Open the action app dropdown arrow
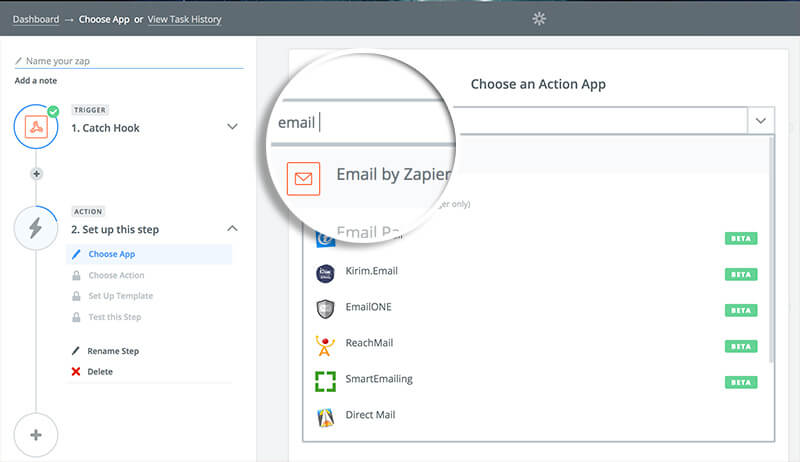 tap(761, 121)
